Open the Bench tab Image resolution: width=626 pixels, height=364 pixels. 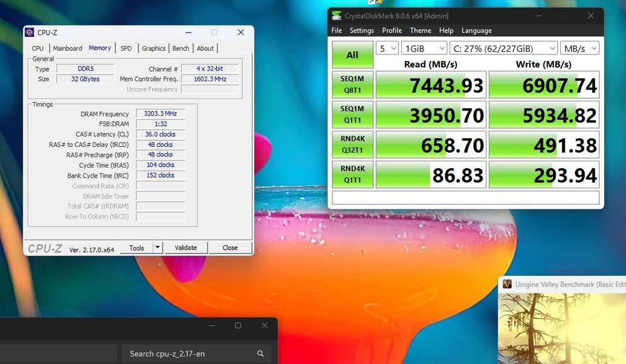click(x=181, y=48)
